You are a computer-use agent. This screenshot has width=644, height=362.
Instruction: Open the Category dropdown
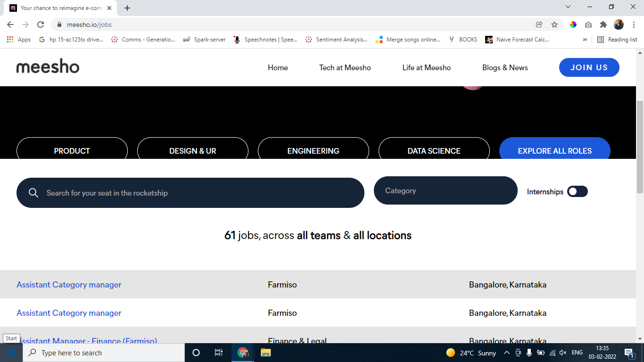(x=446, y=190)
